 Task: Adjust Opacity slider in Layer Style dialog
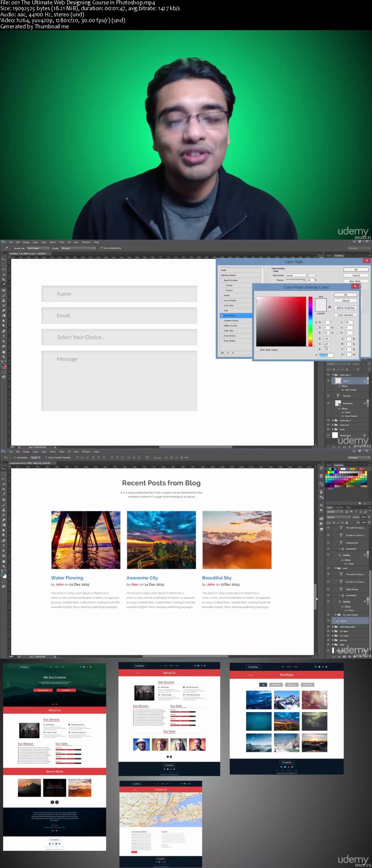click(x=295, y=280)
